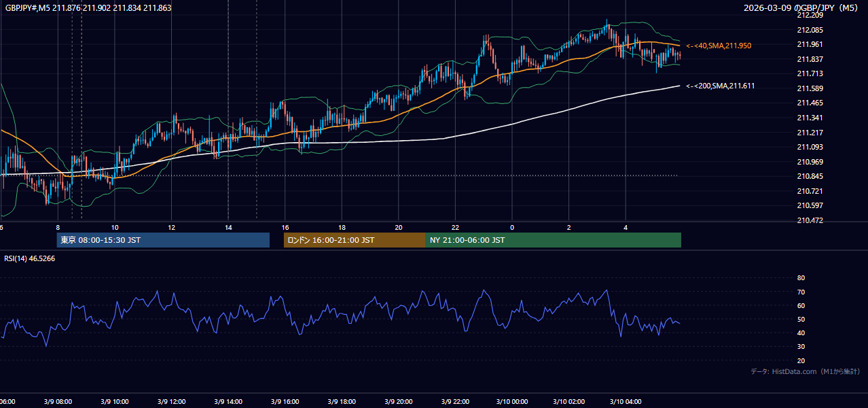The height and width of the screenshot is (408, 868).
Task: Click the 3/9 08:00 time label
Action: [x=58, y=402]
